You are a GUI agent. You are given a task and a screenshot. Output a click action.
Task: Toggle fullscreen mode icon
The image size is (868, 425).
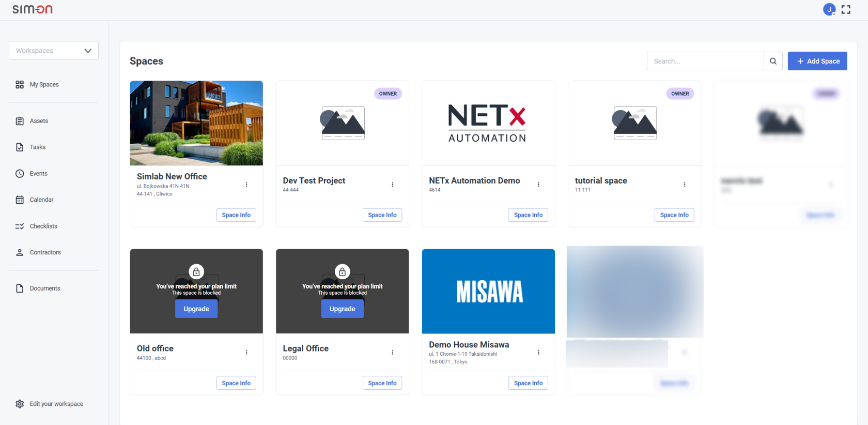click(x=846, y=9)
